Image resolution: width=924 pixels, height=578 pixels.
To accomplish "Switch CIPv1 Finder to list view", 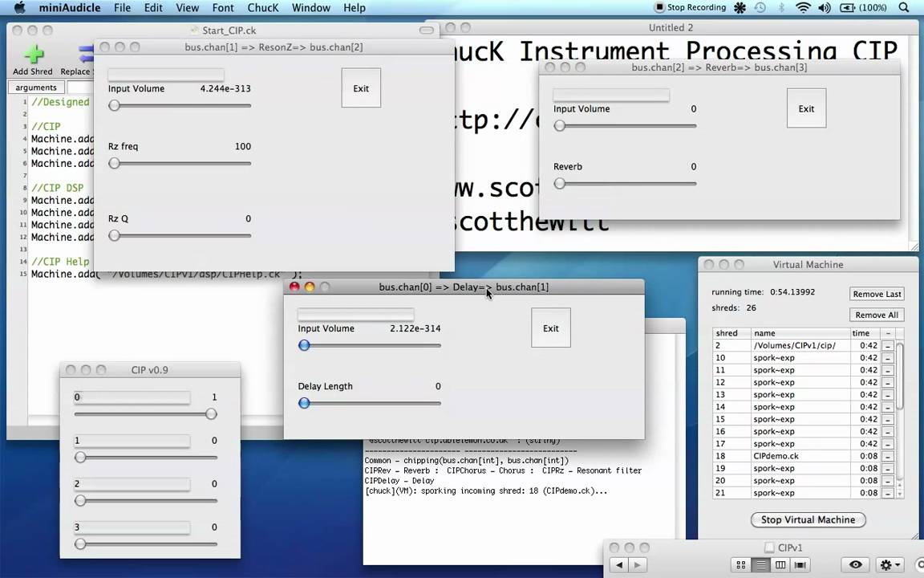I will (760, 565).
